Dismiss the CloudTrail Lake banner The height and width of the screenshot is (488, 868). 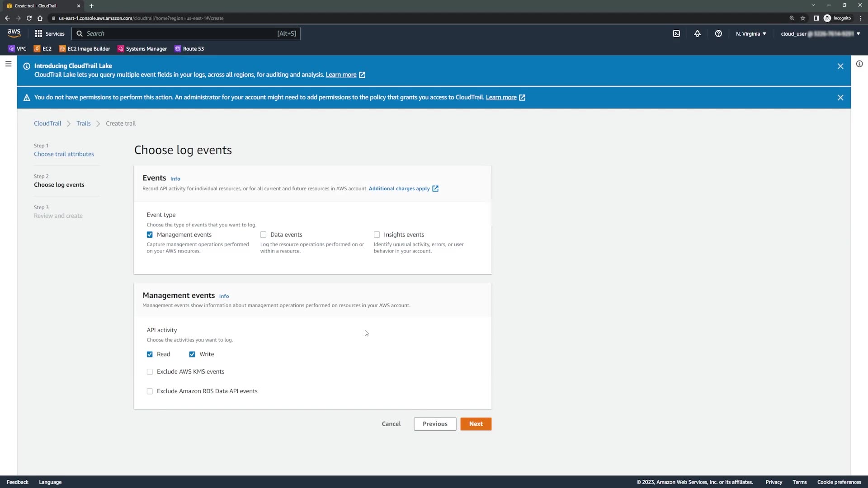coord(840,66)
